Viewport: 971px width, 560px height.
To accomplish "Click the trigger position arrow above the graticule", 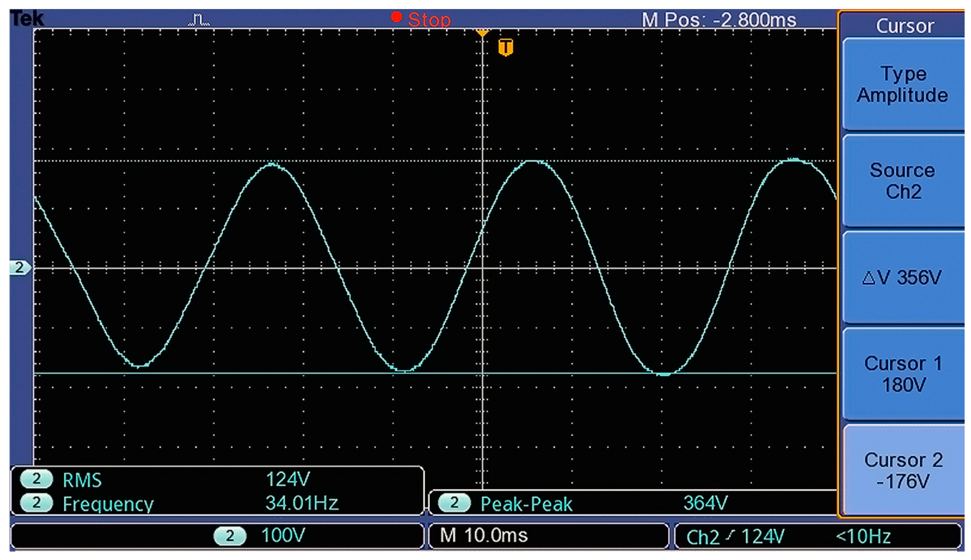I will (483, 34).
